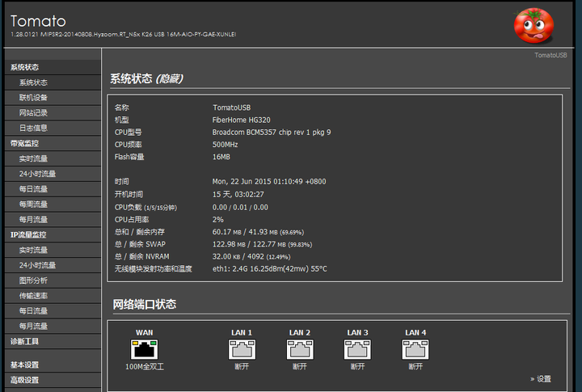Open 网站记录 in the sidebar
The width and height of the screenshot is (582, 392).
point(53,113)
